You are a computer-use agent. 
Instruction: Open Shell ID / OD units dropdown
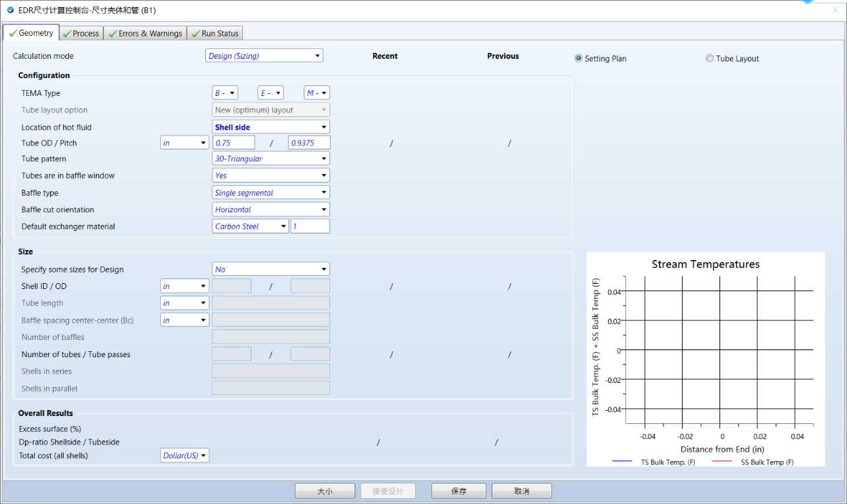185,286
